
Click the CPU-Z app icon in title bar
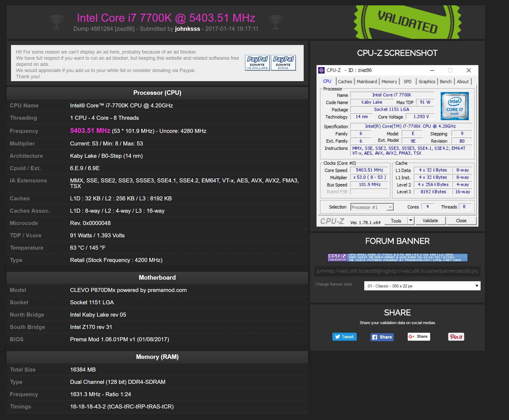(x=321, y=70)
